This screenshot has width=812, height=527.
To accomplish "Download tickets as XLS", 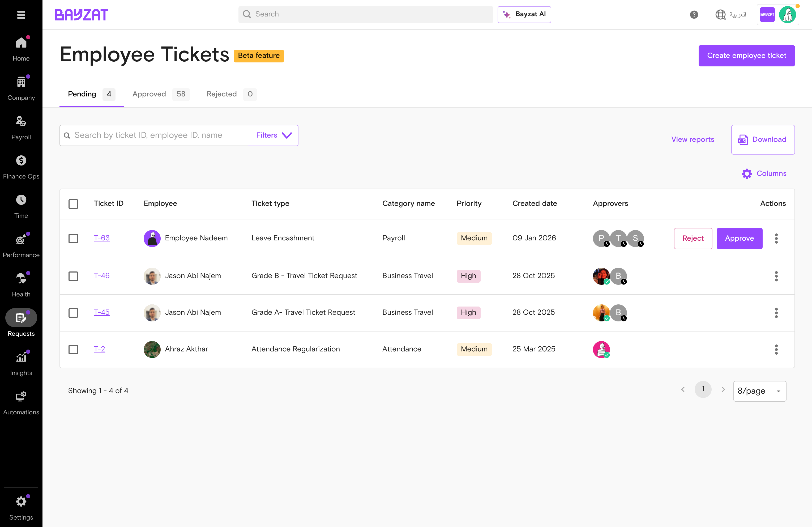I will coord(763,140).
